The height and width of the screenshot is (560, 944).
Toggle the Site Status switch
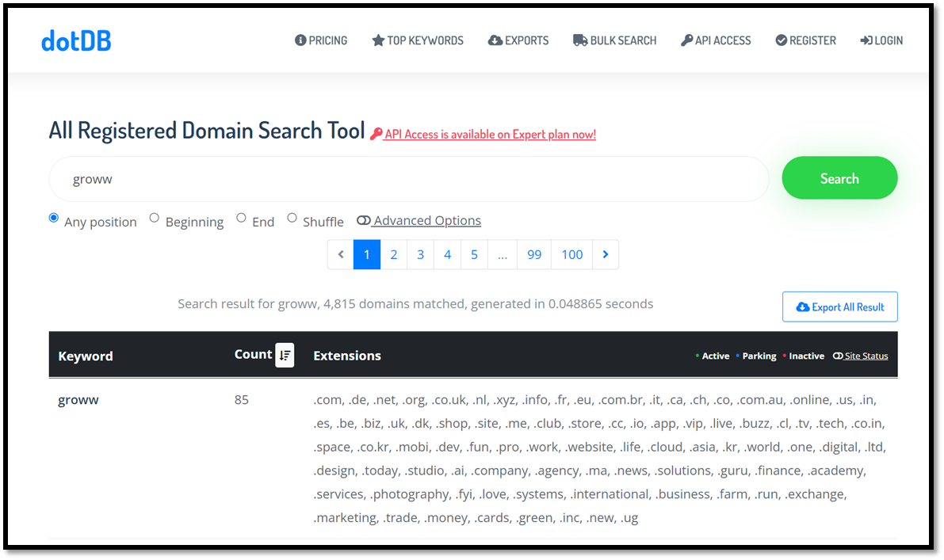[860, 356]
